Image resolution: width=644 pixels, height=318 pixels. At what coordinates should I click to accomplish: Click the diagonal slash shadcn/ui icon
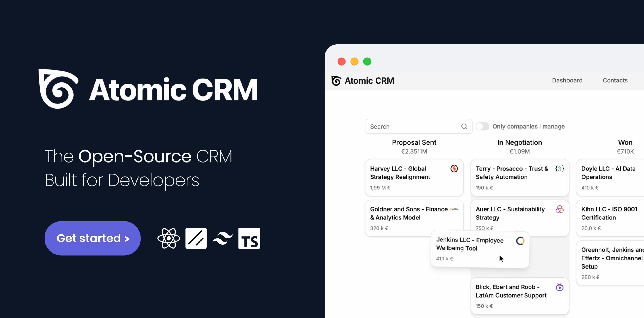[196, 238]
